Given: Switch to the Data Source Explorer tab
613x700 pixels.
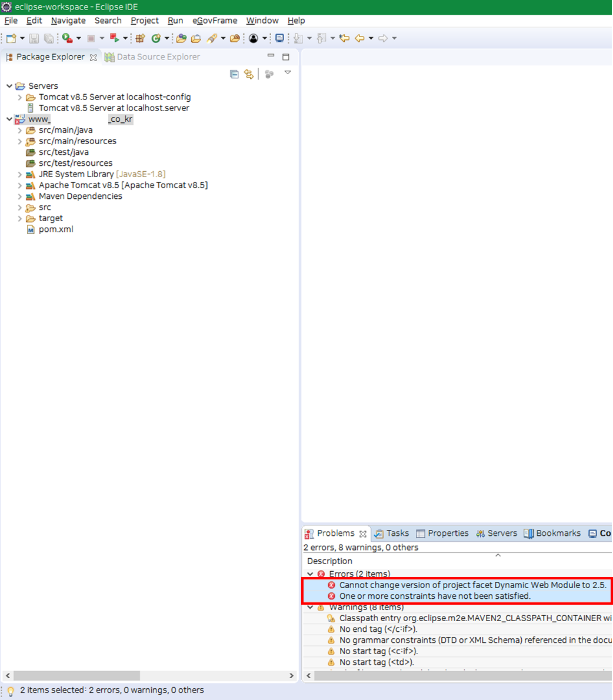Looking at the screenshot, I should pyautogui.click(x=152, y=56).
